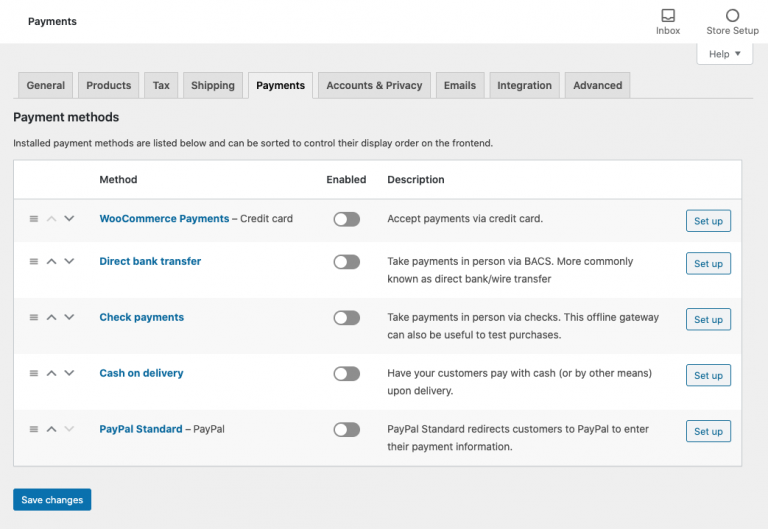Move Cash on delivery up
The width and height of the screenshot is (768, 529).
[51, 373]
